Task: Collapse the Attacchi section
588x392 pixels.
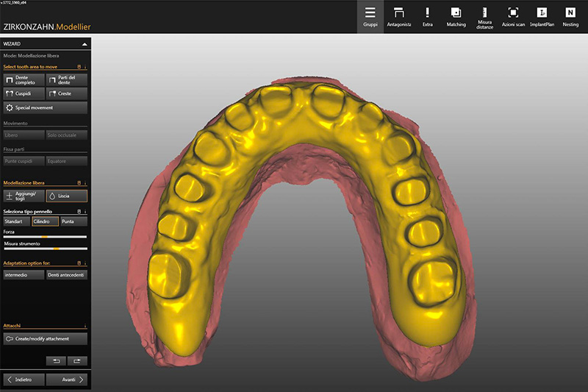Action: (x=85, y=326)
